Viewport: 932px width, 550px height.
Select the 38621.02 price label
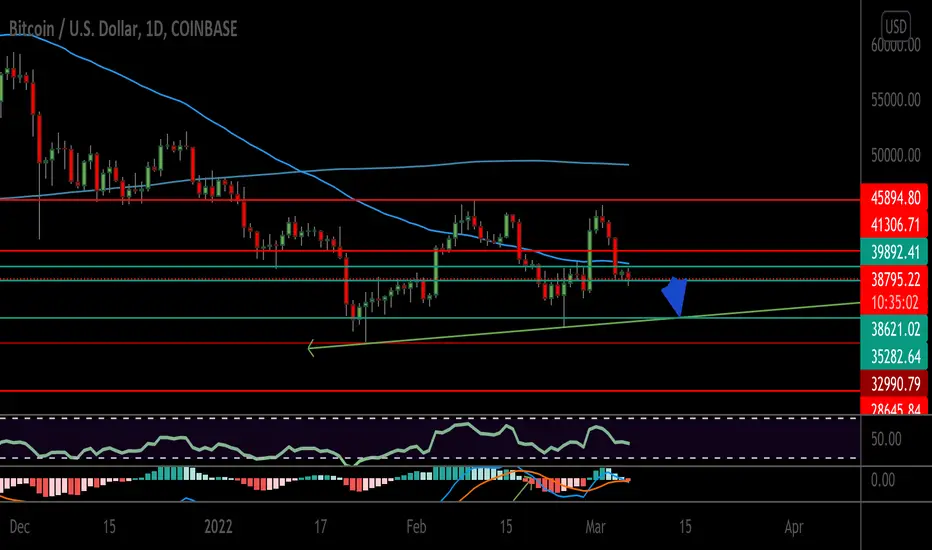coord(895,329)
